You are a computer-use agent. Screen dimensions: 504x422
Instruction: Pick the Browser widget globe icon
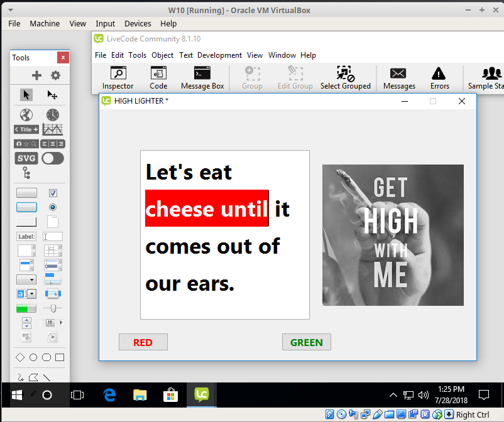26,115
